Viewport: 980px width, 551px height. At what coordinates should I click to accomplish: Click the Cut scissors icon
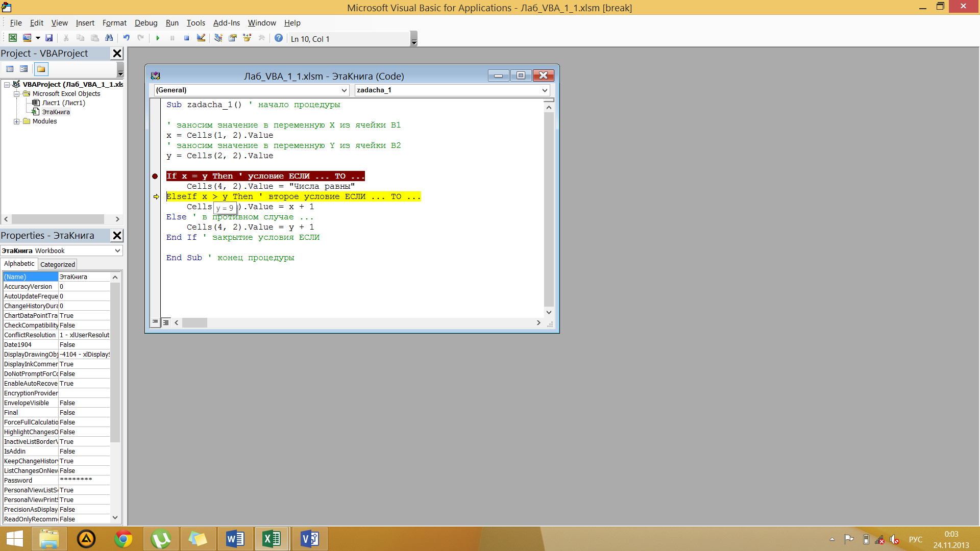[x=66, y=38]
